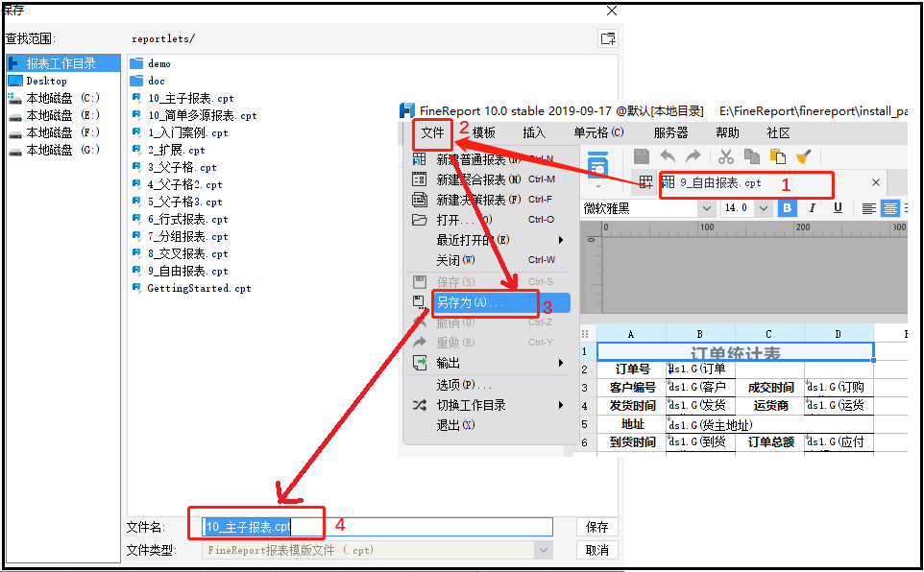Image resolution: width=924 pixels, height=572 pixels.
Task: Apply center text alignment
Action: point(889,208)
